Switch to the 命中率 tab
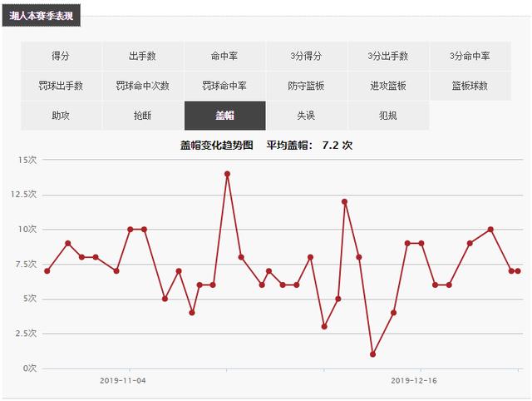 224,56
